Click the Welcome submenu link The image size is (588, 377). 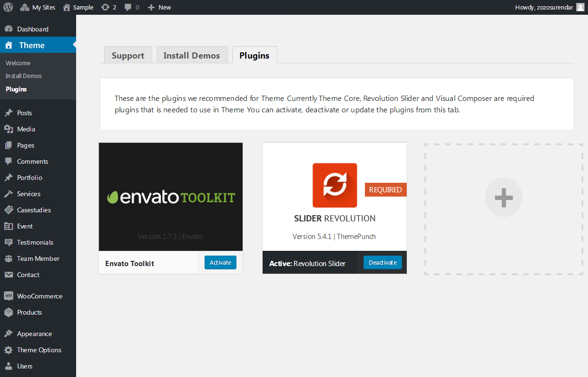click(18, 63)
